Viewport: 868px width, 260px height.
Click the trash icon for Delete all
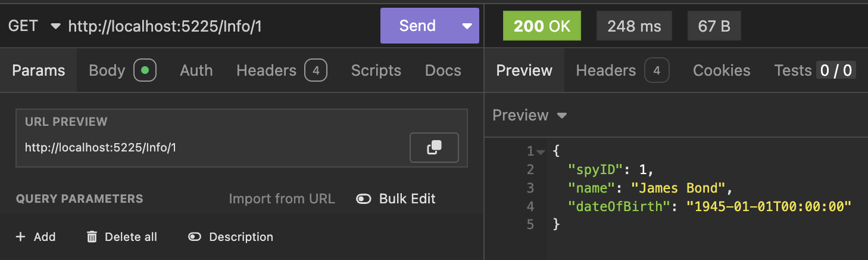92,237
